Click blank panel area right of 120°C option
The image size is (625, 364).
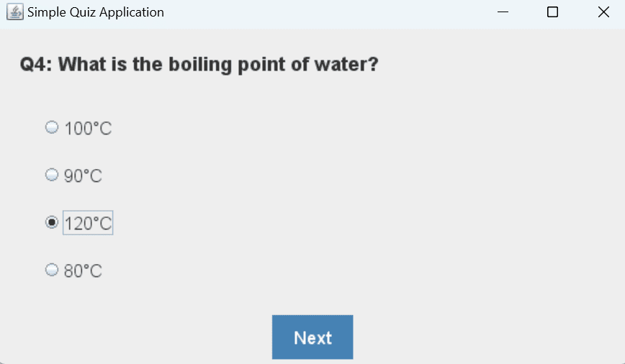click(x=359, y=223)
